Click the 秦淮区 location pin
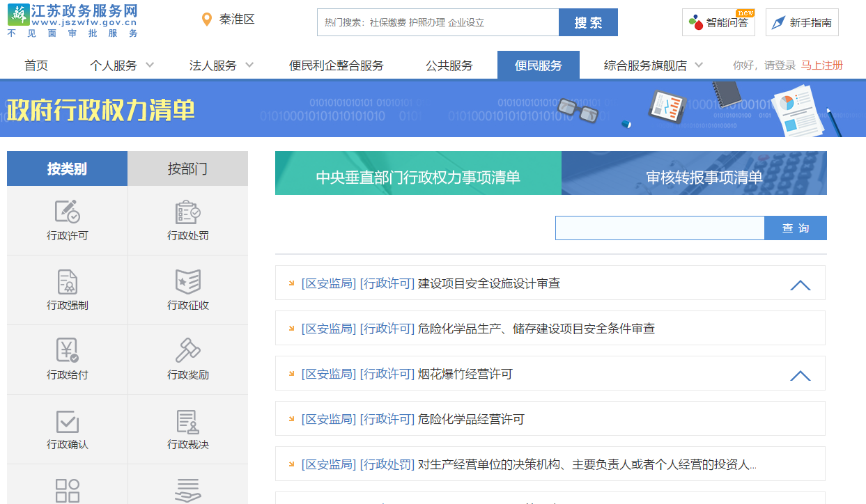This screenshot has height=504, width=866. click(x=206, y=19)
